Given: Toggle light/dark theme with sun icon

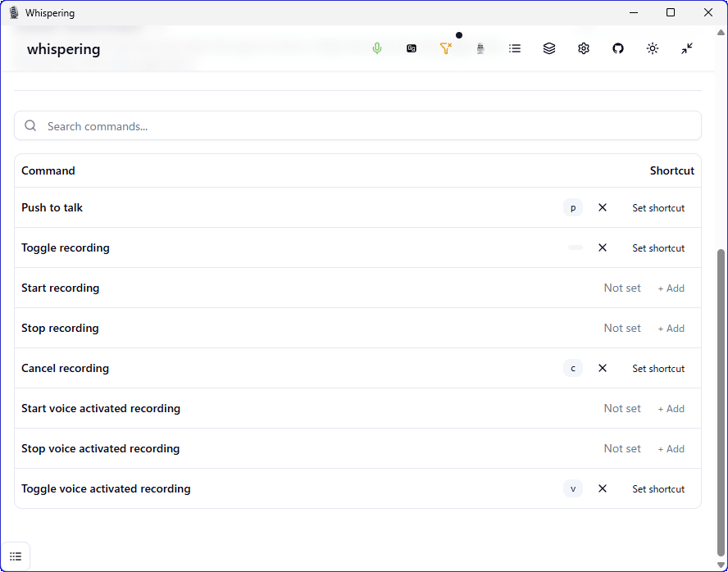Looking at the screenshot, I should coord(653,48).
